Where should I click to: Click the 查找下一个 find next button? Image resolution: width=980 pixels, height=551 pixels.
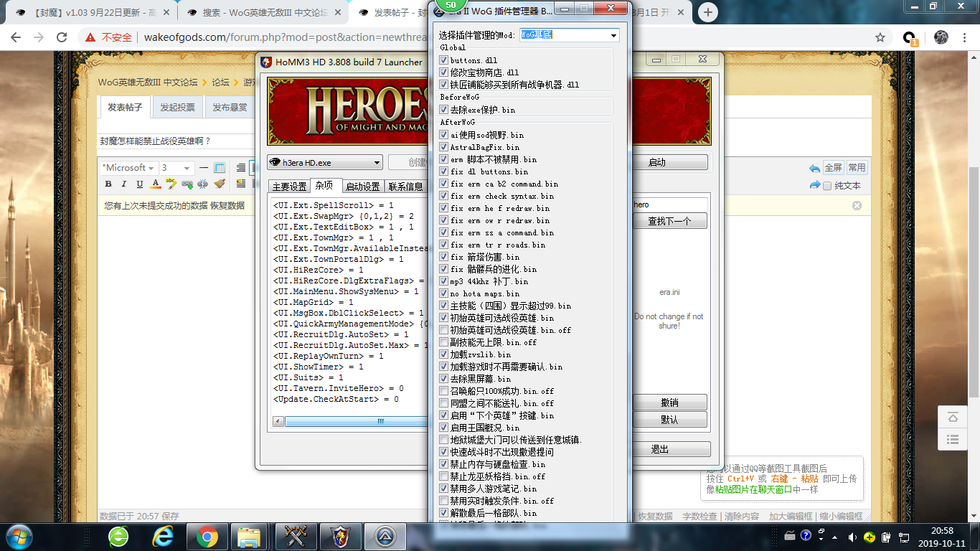669,221
